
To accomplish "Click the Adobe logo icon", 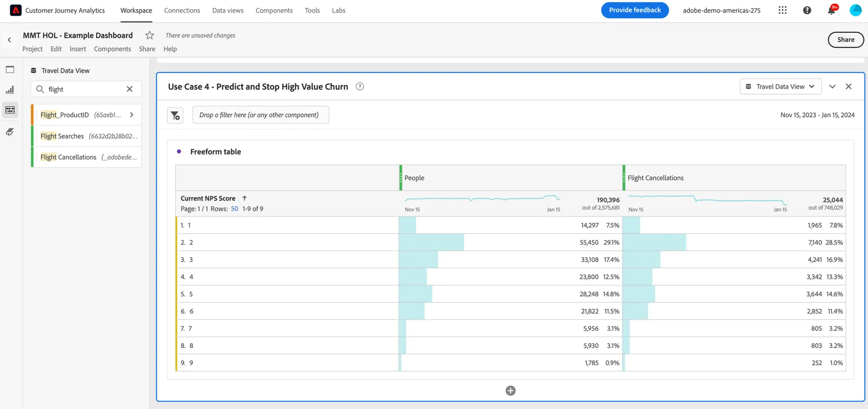I will (x=16, y=10).
